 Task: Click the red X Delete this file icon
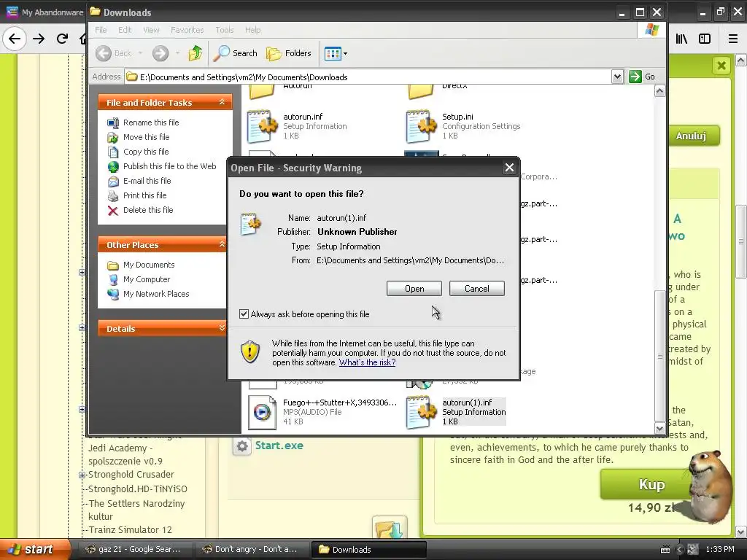(x=113, y=211)
